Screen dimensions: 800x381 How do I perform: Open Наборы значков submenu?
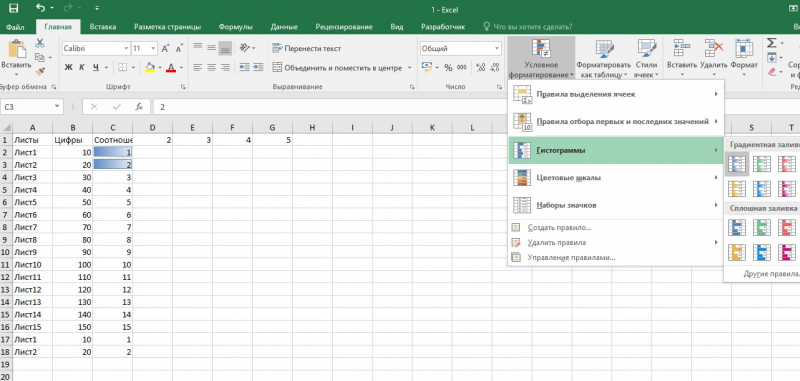pos(616,205)
